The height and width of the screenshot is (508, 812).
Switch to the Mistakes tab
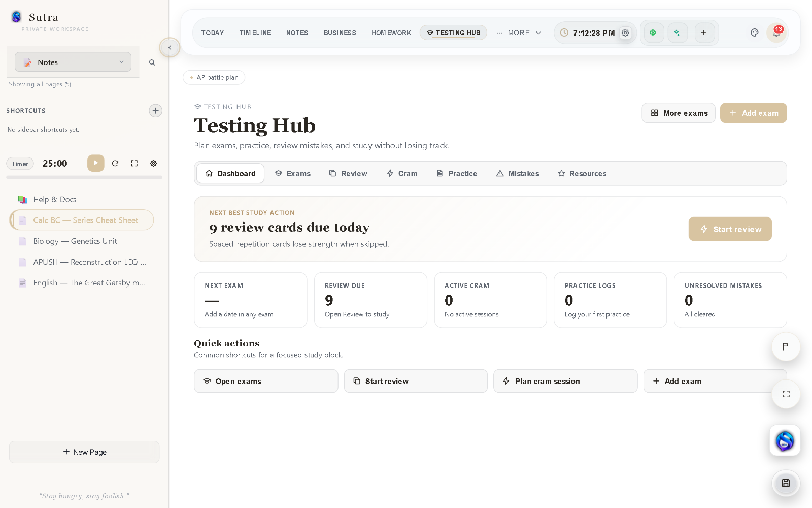point(518,173)
